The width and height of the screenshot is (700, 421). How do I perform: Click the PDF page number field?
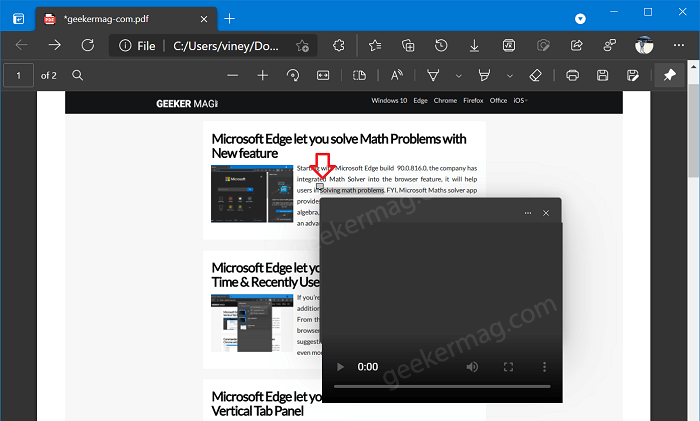coord(18,75)
